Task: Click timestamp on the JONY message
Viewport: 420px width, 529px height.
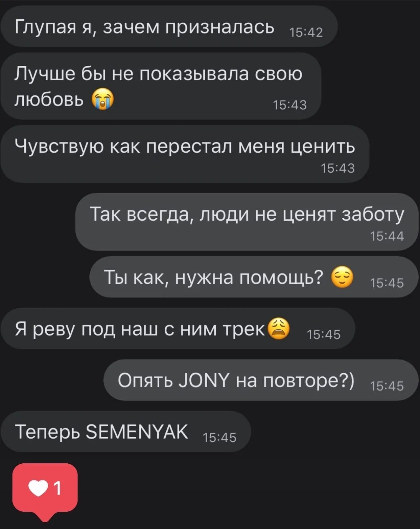Action: tap(387, 386)
